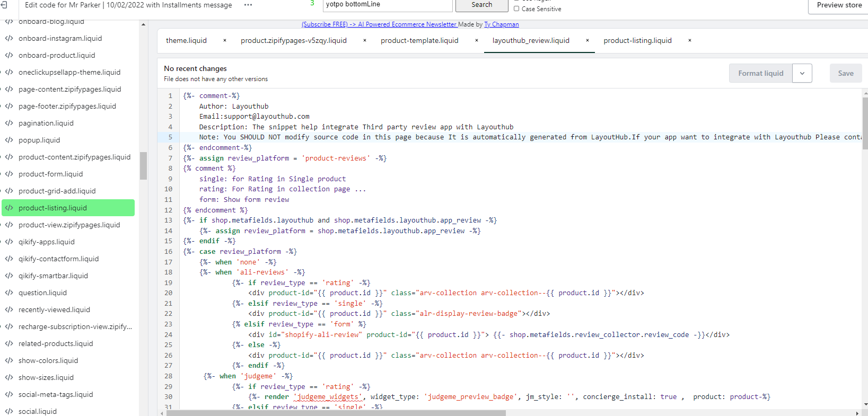868x416 pixels.
Task: Click code icon next to highlighted product-listing.liquid
Action: click(x=9, y=208)
